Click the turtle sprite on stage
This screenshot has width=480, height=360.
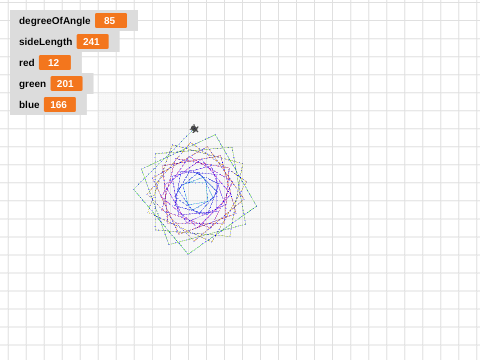coord(194,129)
